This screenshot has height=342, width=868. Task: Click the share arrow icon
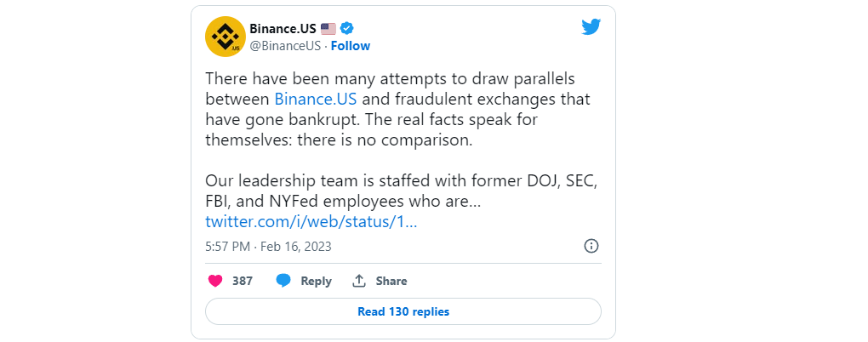coord(359,281)
